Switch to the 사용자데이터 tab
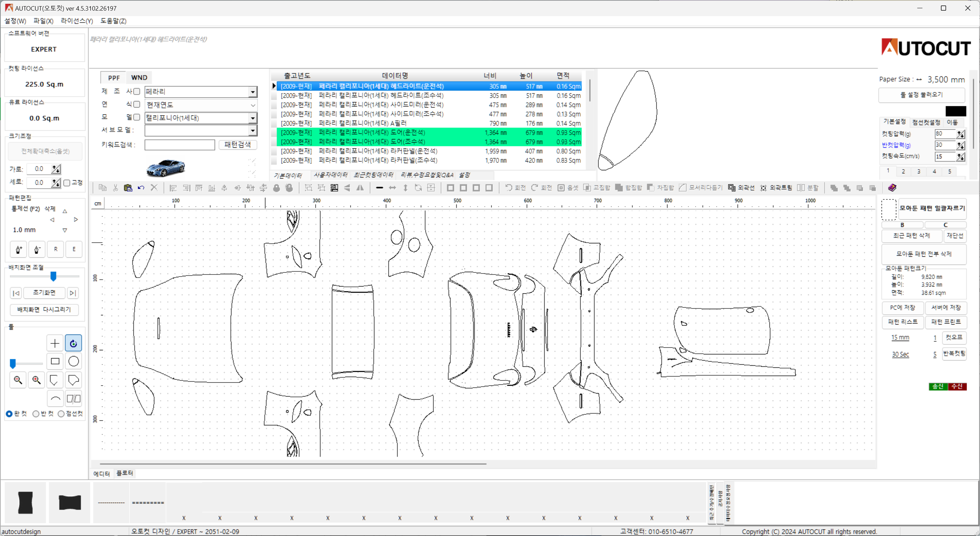 tap(330, 175)
